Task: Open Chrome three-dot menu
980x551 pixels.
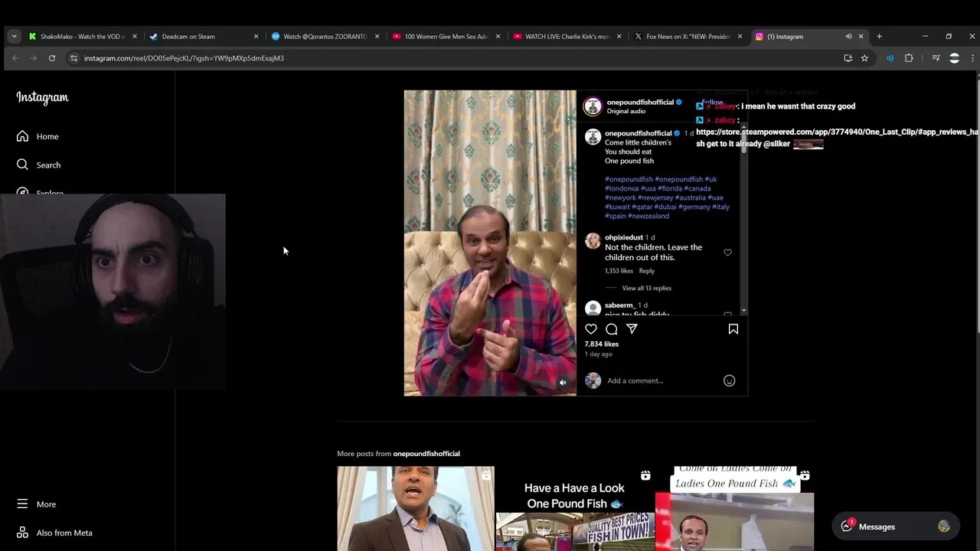Action: [972, 58]
